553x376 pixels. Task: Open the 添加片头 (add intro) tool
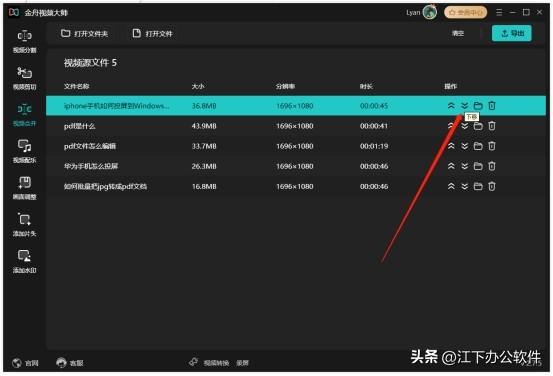[24, 225]
